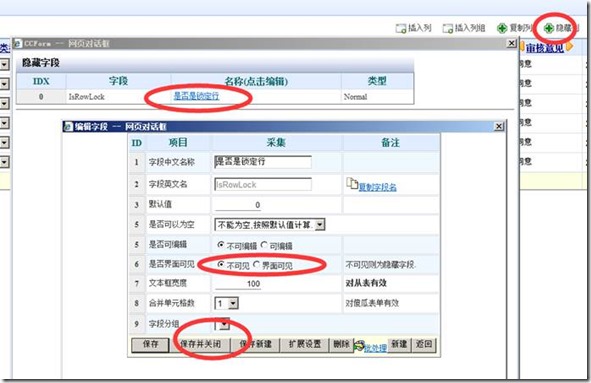This screenshot has width=591, height=383.
Task: Click the 字段分组 row label
Action: point(164,324)
